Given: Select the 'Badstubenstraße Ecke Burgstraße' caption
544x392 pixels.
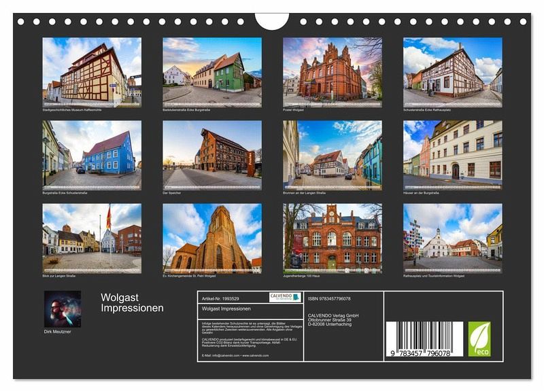Looking at the screenshot, I should tap(186, 110).
